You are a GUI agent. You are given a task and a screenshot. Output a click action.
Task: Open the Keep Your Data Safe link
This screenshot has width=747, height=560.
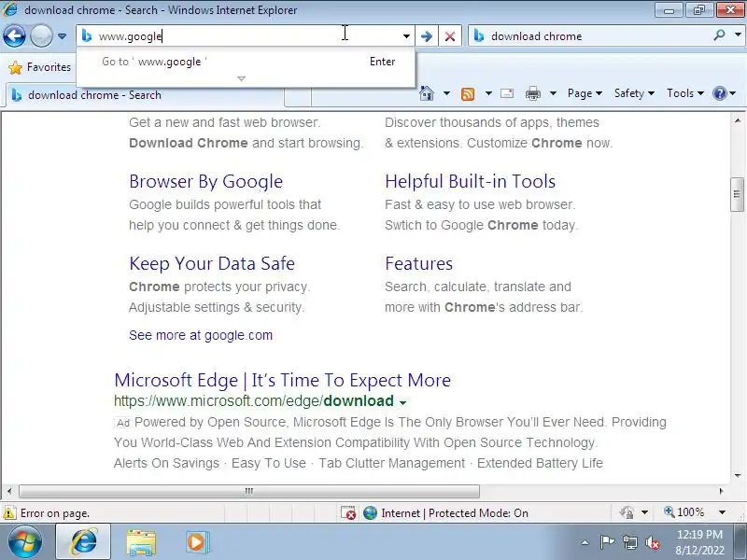(212, 263)
